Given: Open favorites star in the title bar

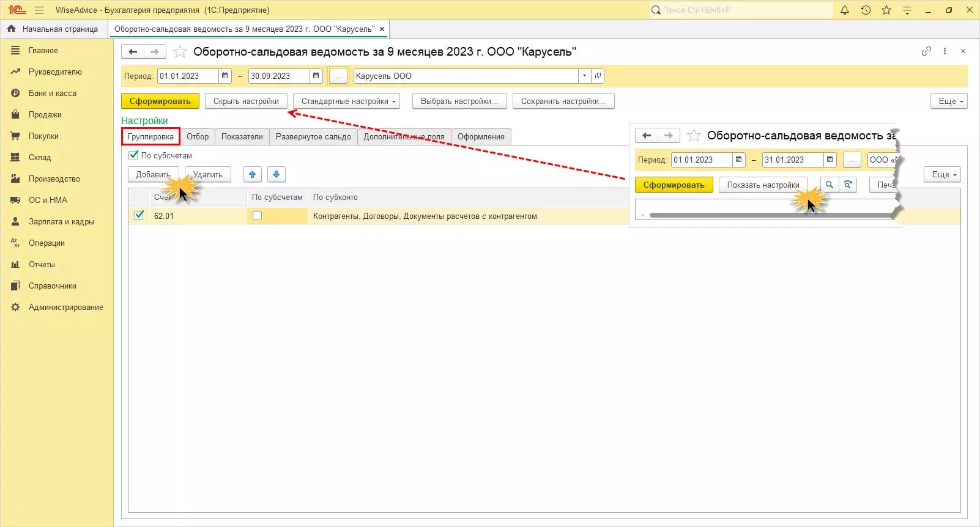Looking at the screenshot, I should (x=886, y=10).
